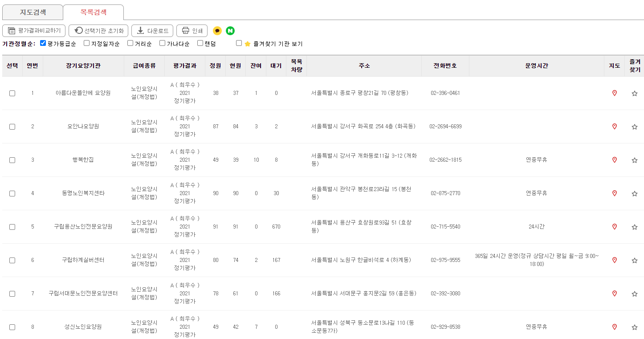This screenshot has height=339, width=644.
Task: Open map pin for 구립서대문노인전문요양센터
Action: click(x=615, y=294)
